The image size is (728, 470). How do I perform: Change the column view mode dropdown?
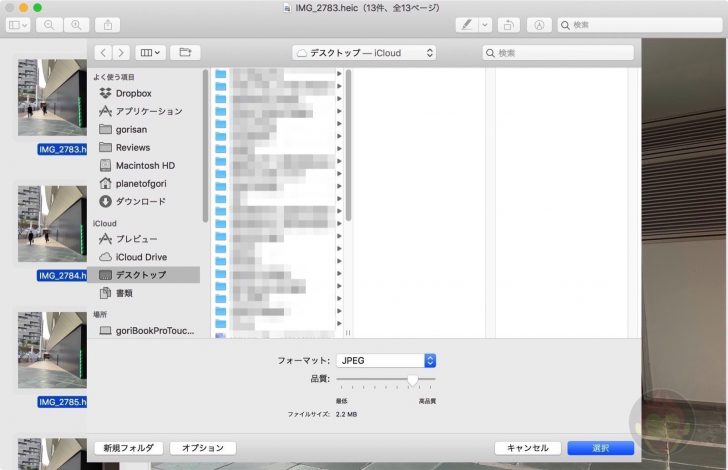point(150,52)
